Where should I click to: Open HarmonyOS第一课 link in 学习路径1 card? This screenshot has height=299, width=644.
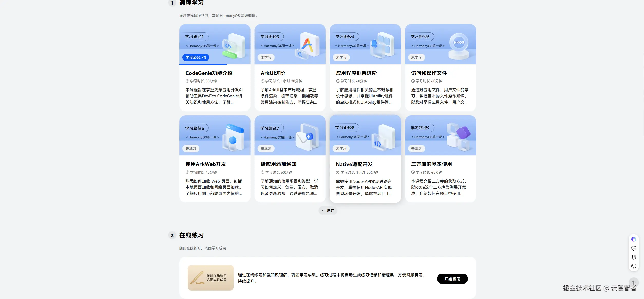[202, 46]
